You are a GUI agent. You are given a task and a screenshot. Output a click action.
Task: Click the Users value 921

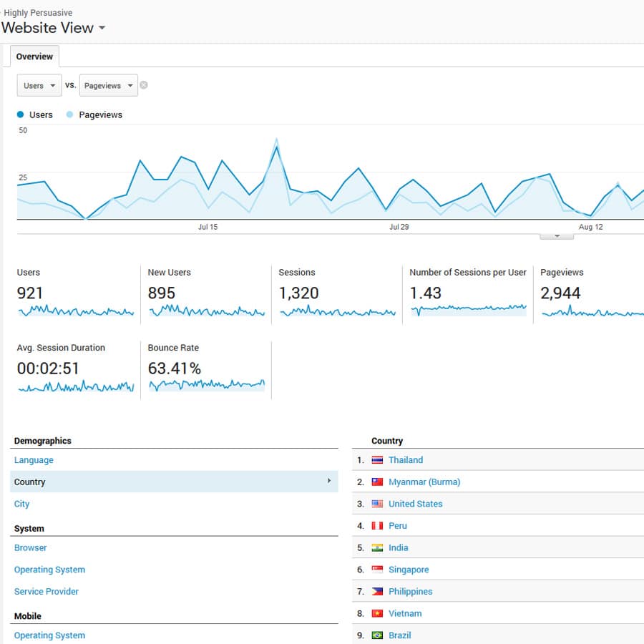(x=29, y=293)
